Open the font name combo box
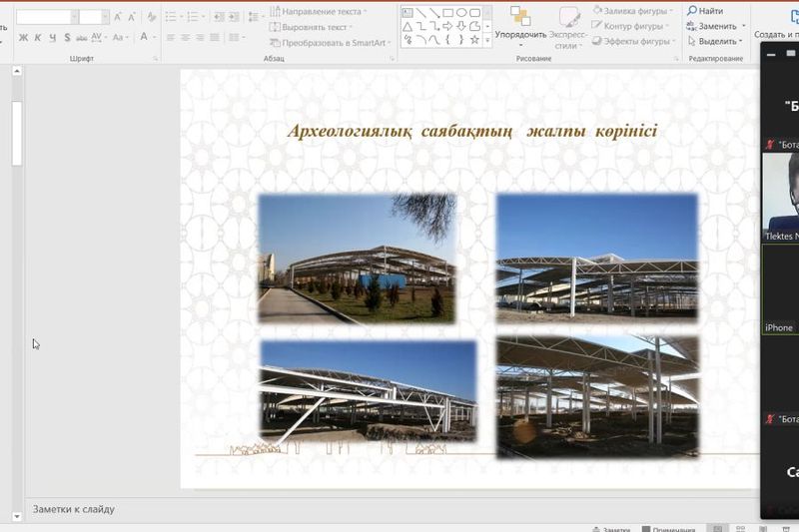 pos(45,17)
